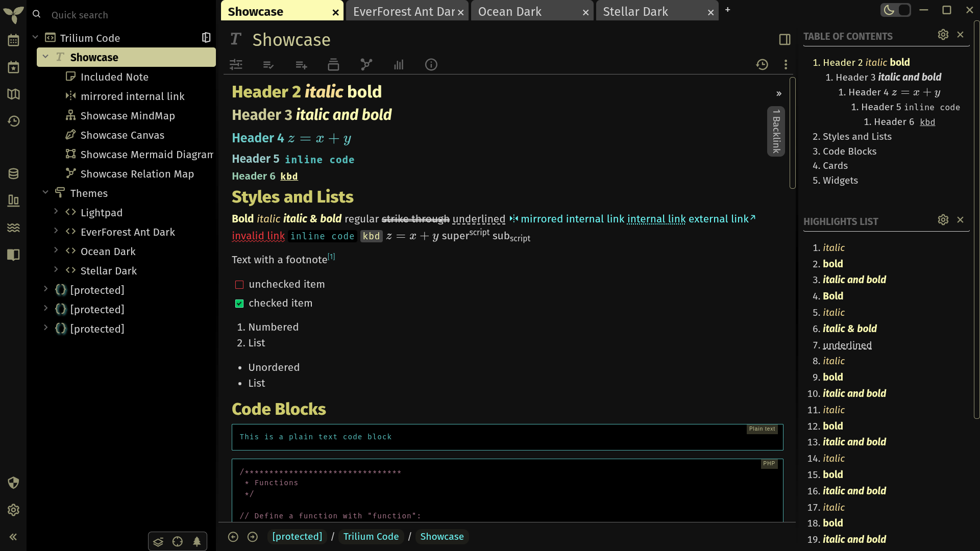Check the unchecked item checkbox
The height and width of the screenshot is (551, 980).
pyautogui.click(x=239, y=285)
